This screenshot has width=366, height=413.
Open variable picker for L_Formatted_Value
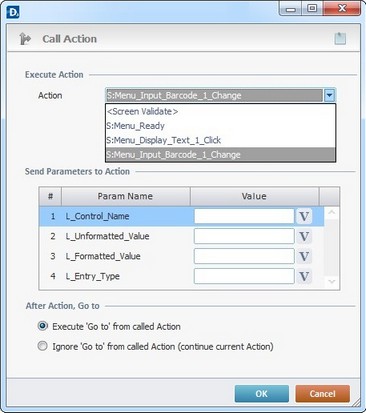click(304, 256)
